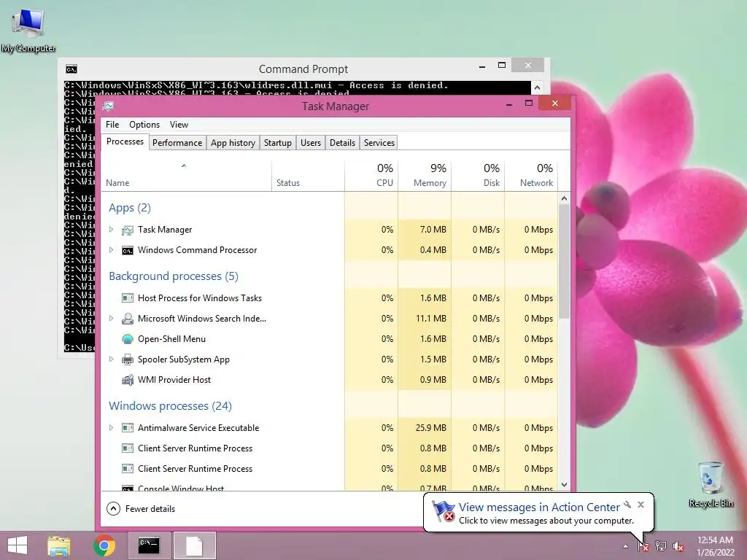Sort by Network column header
The height and width of the screenshot is (560, 747).
531,176
